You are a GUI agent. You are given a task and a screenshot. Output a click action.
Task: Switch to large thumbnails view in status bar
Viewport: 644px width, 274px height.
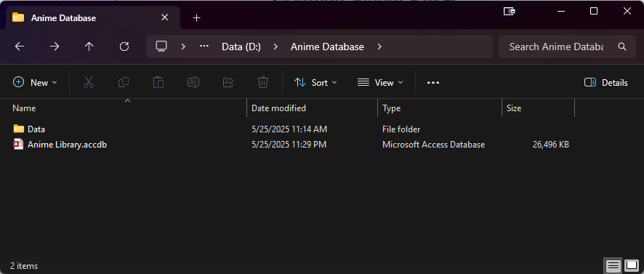pos(632,266)
